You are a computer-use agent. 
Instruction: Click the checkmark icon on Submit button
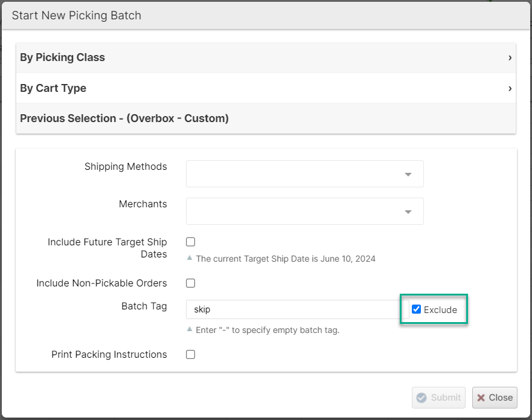tap(422, 398)
